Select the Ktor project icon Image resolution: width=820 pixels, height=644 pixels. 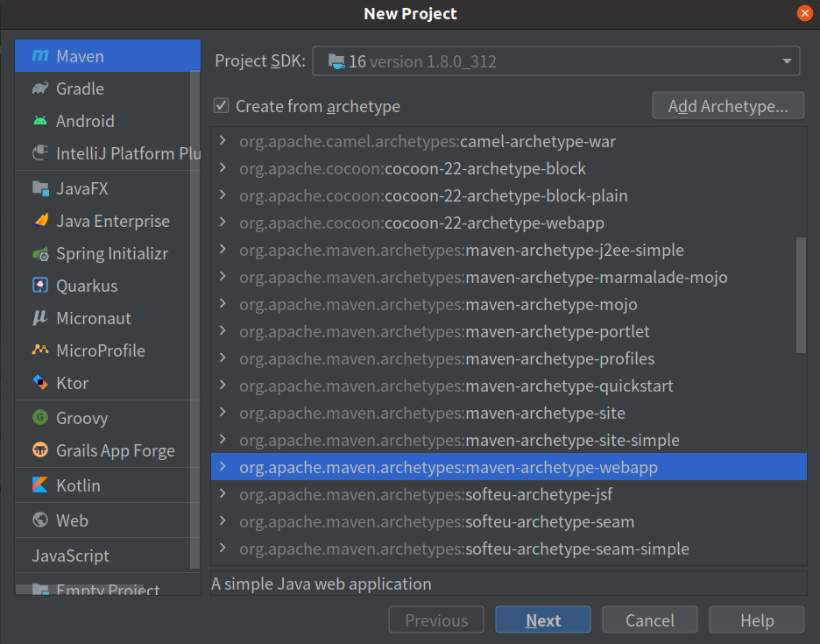pyautogui.click(x=40, y=383)
